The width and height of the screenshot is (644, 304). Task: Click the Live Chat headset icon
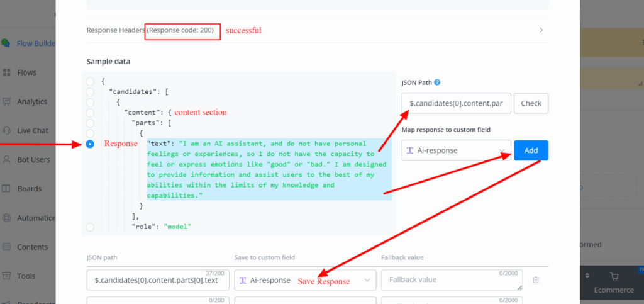point(6,130)
